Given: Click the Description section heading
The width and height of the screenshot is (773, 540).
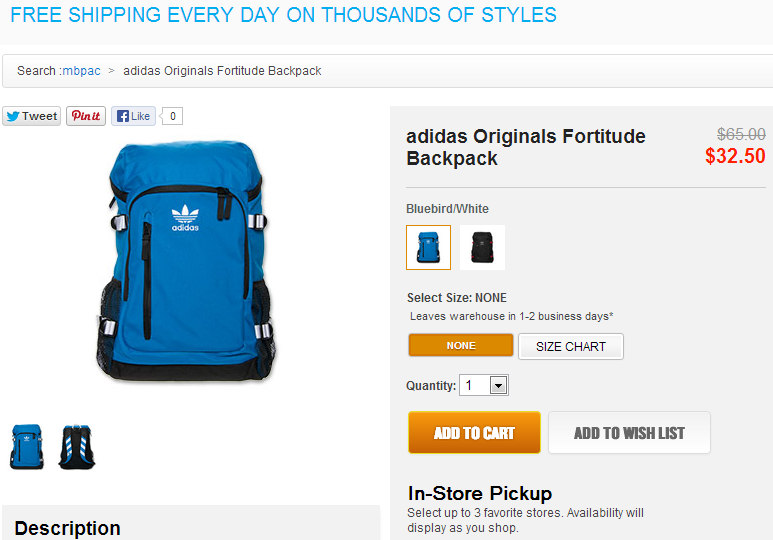Looking at the screenshot, I should click(x=67, y=528).
